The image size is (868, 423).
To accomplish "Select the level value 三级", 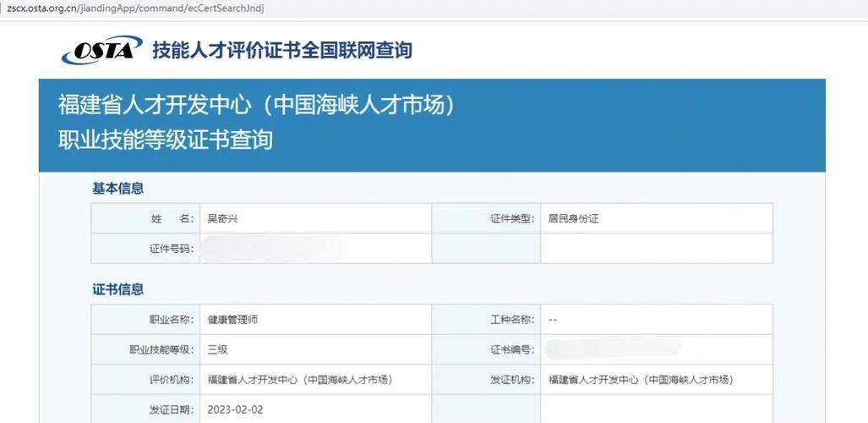I will coord(217,349).
